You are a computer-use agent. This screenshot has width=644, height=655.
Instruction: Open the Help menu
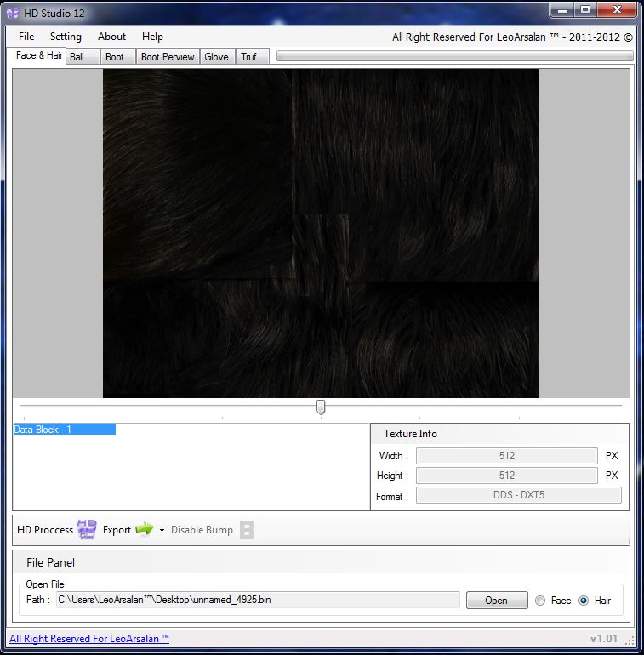(152, 37)
